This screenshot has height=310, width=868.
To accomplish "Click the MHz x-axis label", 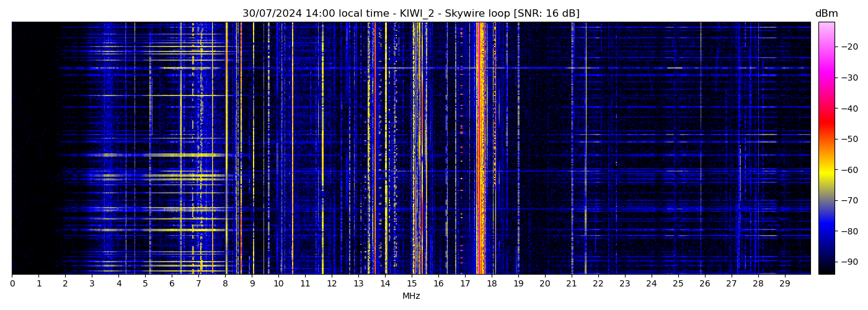I will 411,296.
